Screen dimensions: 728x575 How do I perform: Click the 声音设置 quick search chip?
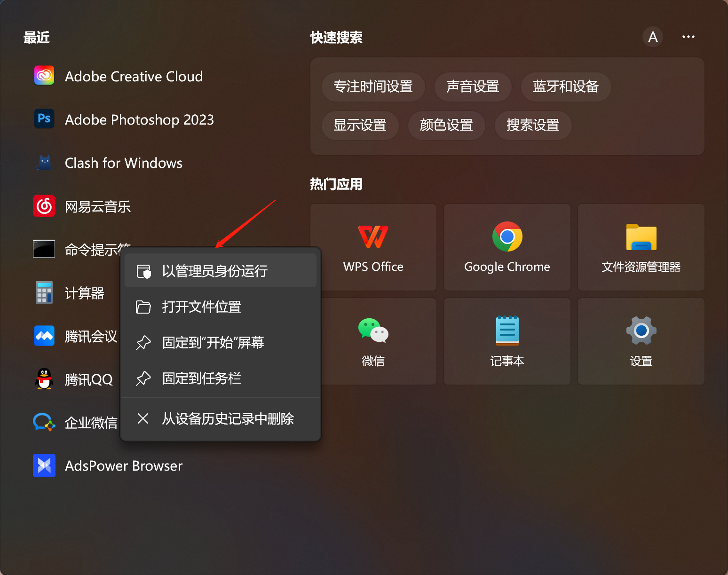(473, 87)
